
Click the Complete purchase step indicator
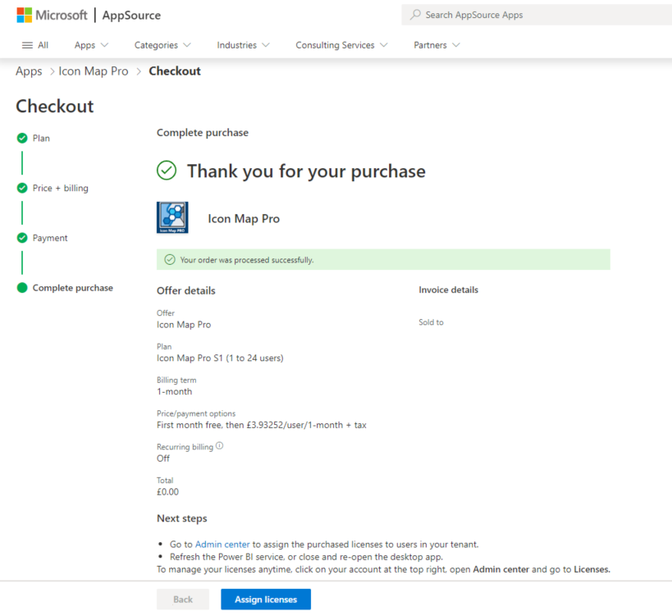22,288
